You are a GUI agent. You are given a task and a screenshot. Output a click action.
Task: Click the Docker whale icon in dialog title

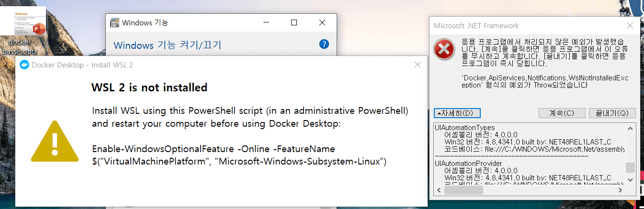coord(24,65)
